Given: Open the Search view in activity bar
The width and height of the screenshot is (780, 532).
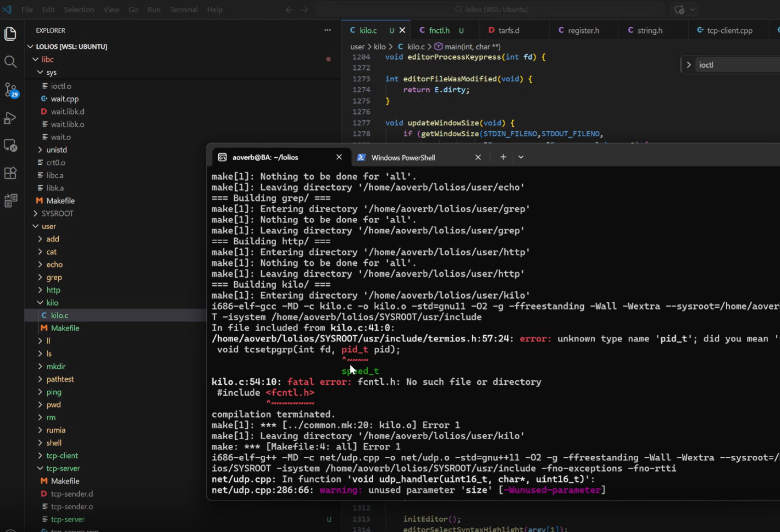Looking at the screenshot, I should (10, 61).
